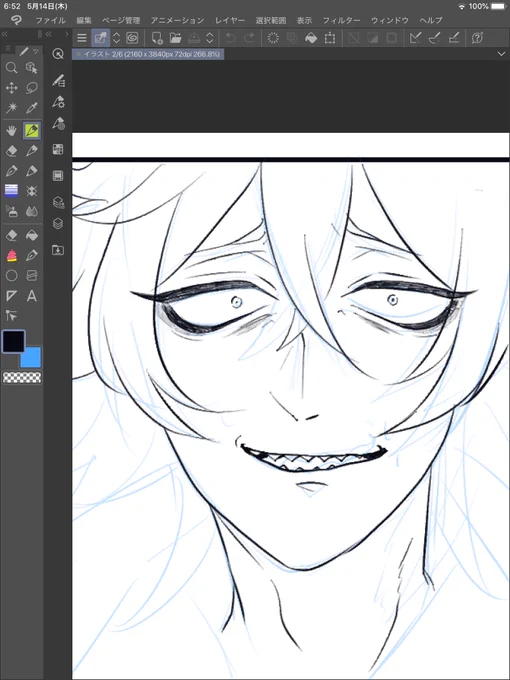The width and height of the screenshot is (510, 680).
Task: Select the Frame border tool
Action: 31,275
